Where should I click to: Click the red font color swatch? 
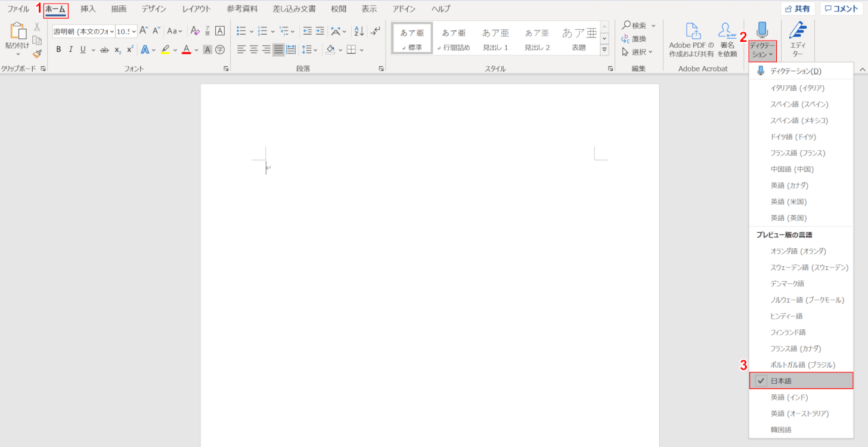click(187, 50)
